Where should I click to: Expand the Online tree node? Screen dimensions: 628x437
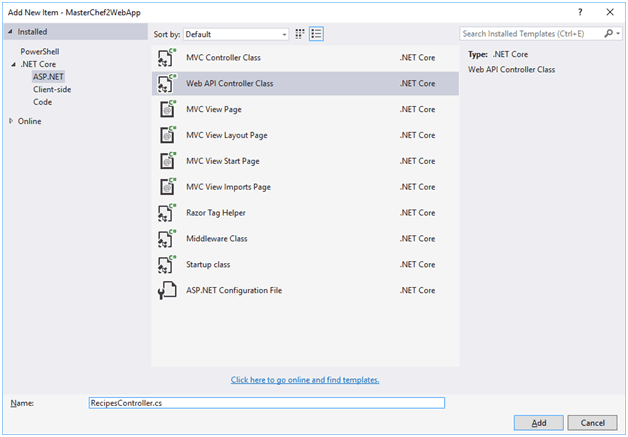[11, 121]
